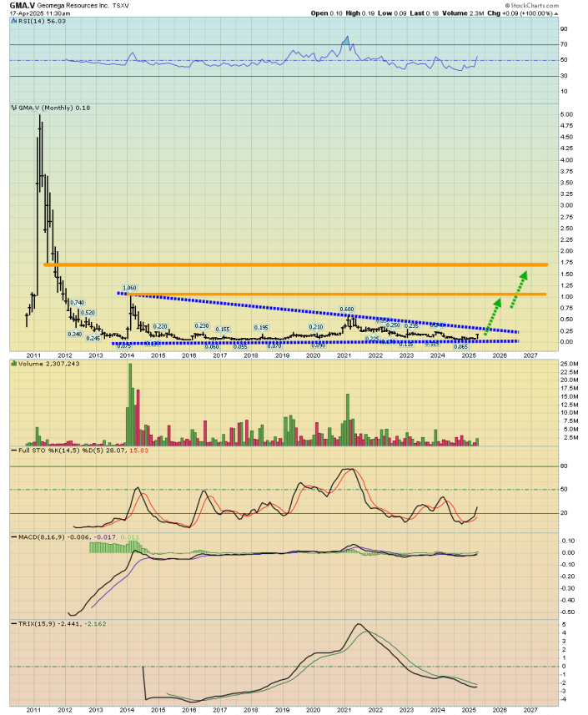Screen dimensions: 588x715
Task: Click the 0.230 price annotation
Action: pos(202,325)
